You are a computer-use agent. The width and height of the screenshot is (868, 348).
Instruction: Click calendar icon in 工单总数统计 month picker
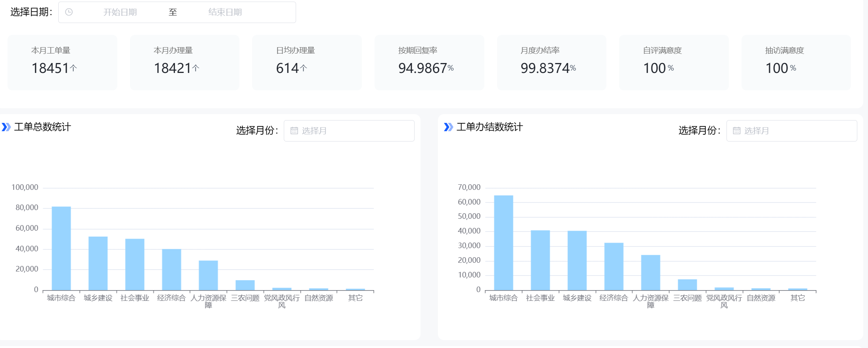coord(294,131)
